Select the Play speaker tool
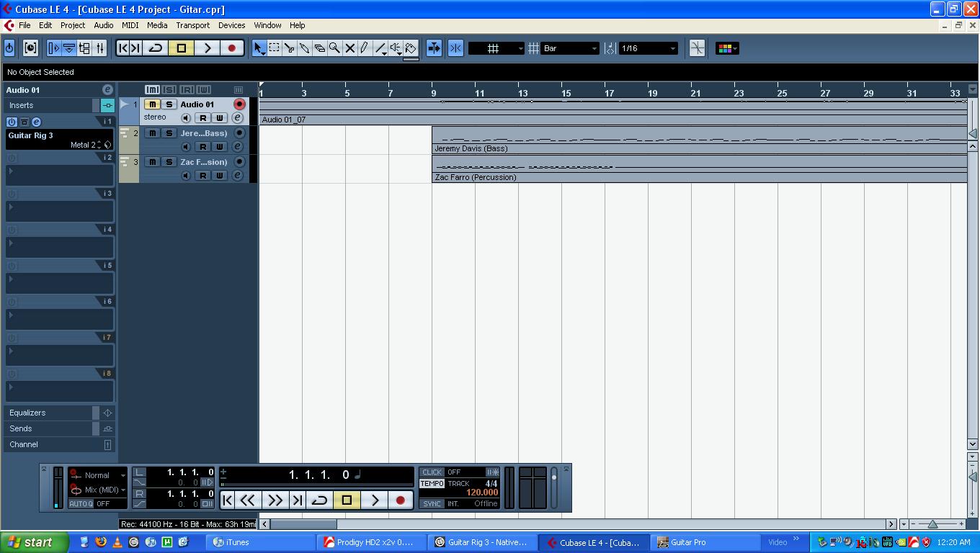The height and width of the screenshot is (553, 980). (x=396, y=48)
